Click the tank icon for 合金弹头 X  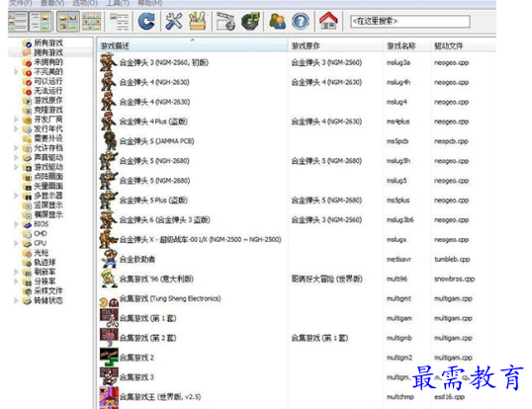click(x=109, y=239)
